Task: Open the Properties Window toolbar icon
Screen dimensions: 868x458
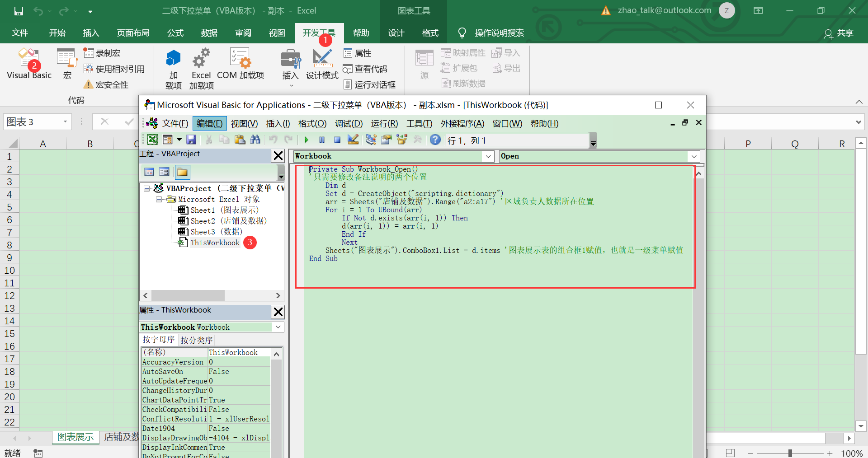Action: point(387,140)
